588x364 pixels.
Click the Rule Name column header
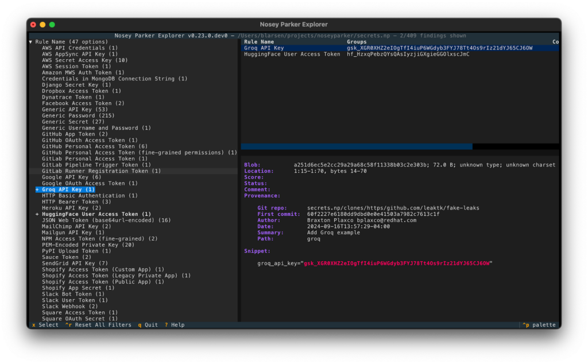click(259, 42)
